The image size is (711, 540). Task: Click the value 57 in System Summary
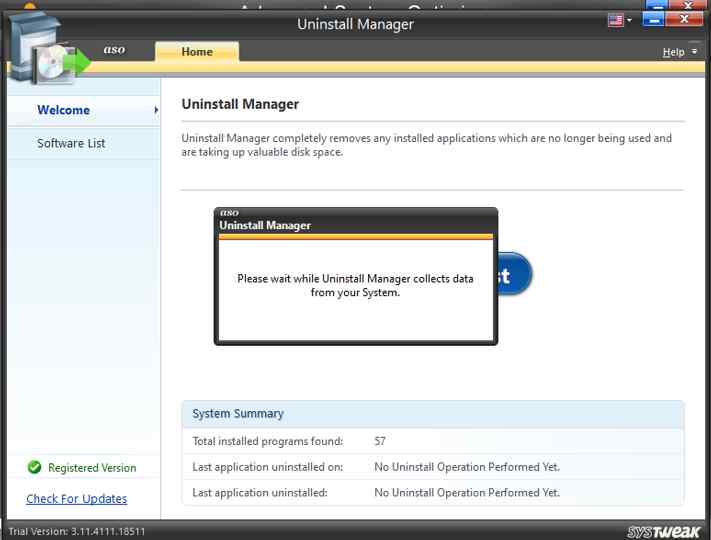[x=380, y=441]
